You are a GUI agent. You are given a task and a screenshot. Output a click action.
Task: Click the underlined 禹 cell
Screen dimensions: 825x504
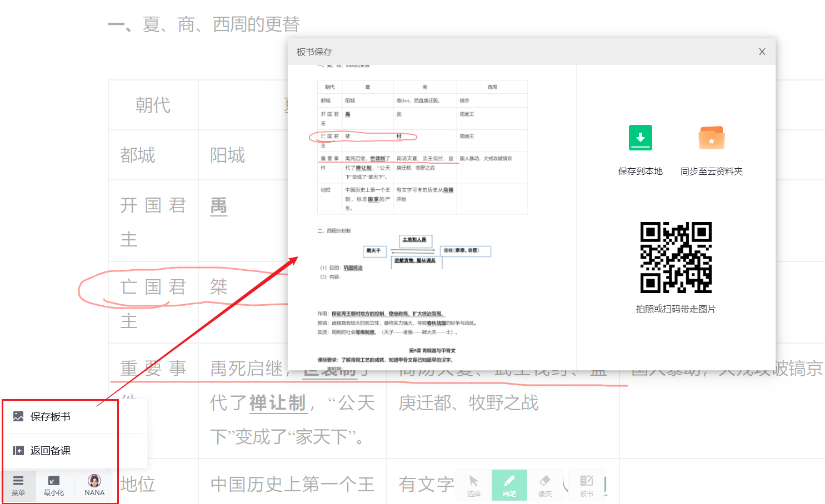[218, 206]
